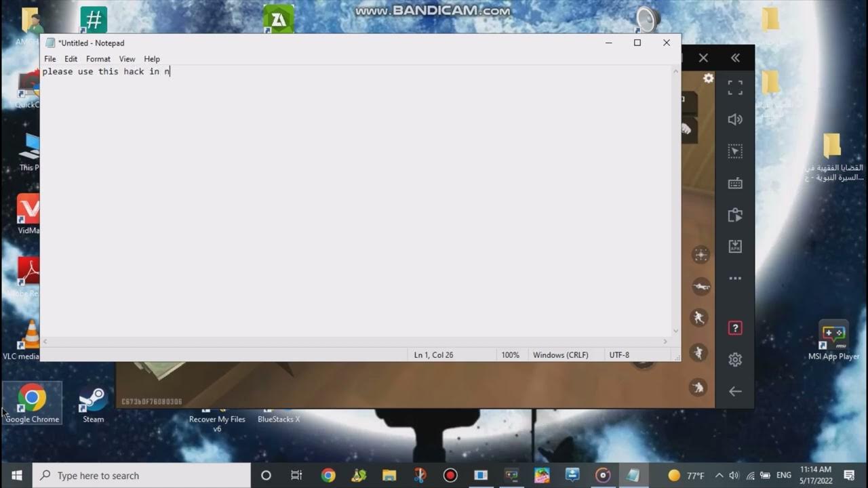The width and height of the screenshot is (868, 488).
Task: Click the volume icon in emulator sidebar
Action: (735, 119)
